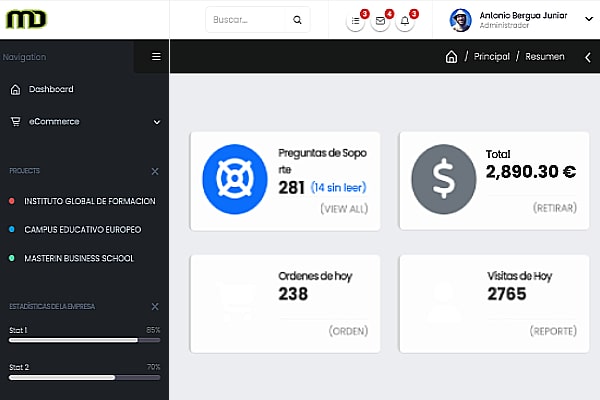Viewport: 600px width, 400px height.
Task: Open the bell notifications icon
Action: tap(404, 20)
